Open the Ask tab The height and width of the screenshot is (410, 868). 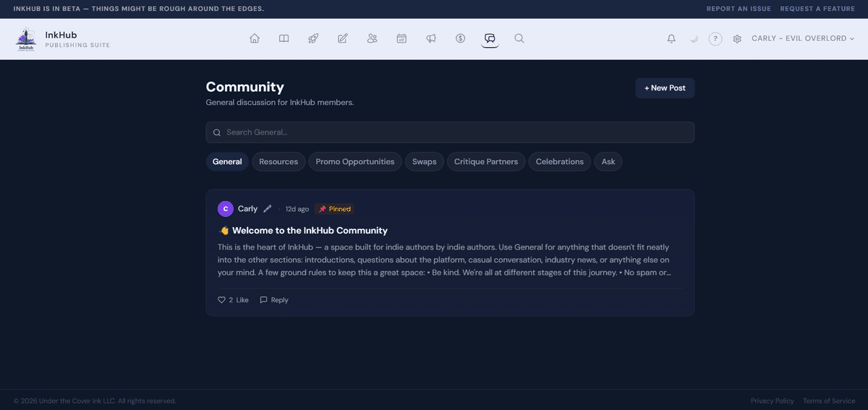click(x=608, y=162)
